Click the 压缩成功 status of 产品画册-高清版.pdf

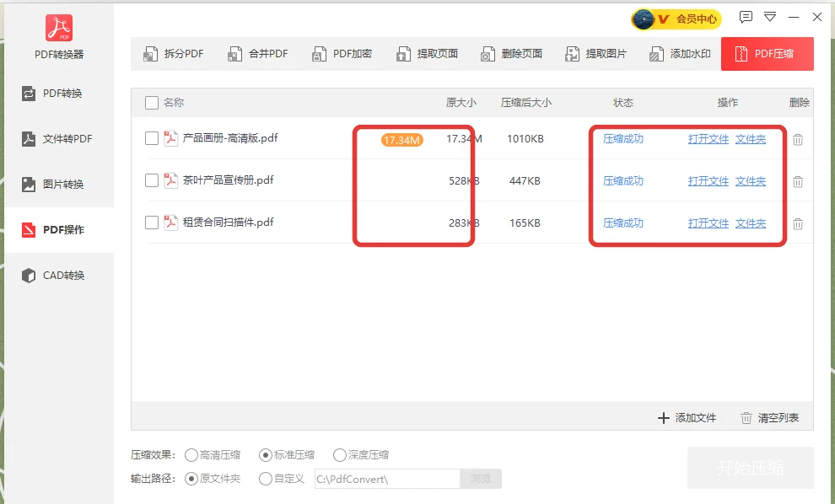pos(623,139)
